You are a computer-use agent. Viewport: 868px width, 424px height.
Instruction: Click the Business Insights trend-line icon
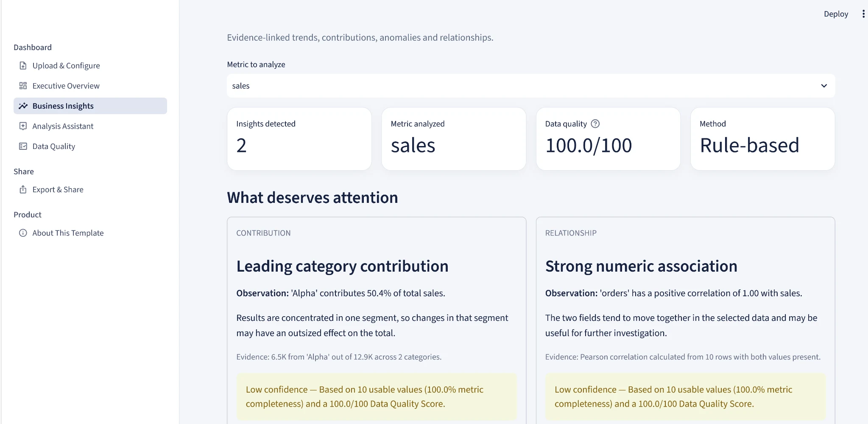[23, 106]
